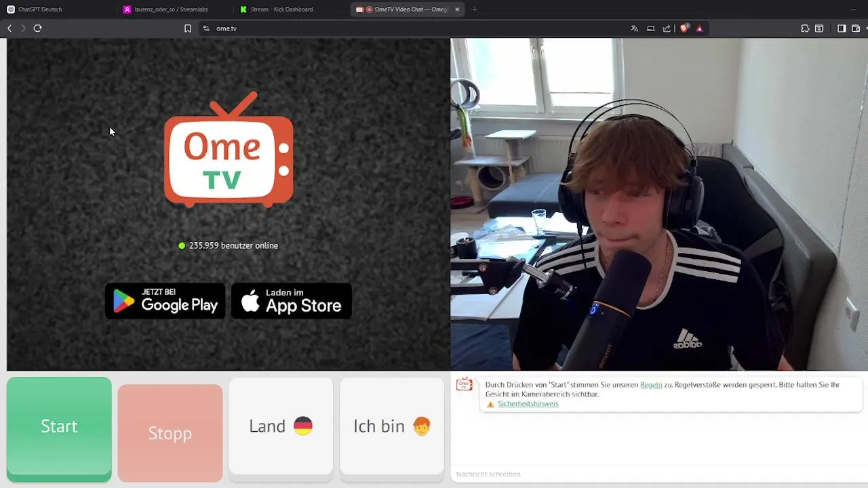Open the Ich bin gender selector
This screenshot has width=868, height=488.
pyautogui.click(x=392, y=427)
